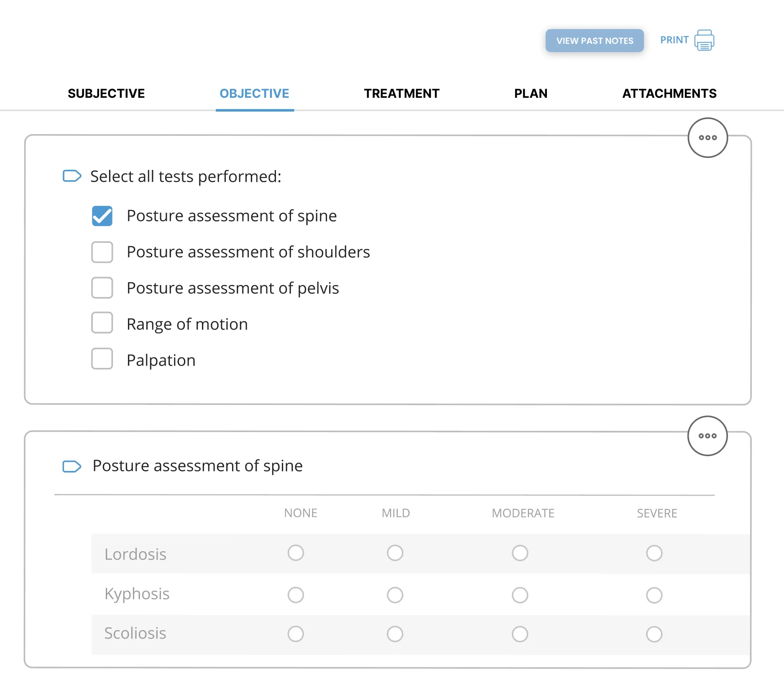
Task: Uncheck 'Posture assessment of spine'
Action: (x=102, y=216)
